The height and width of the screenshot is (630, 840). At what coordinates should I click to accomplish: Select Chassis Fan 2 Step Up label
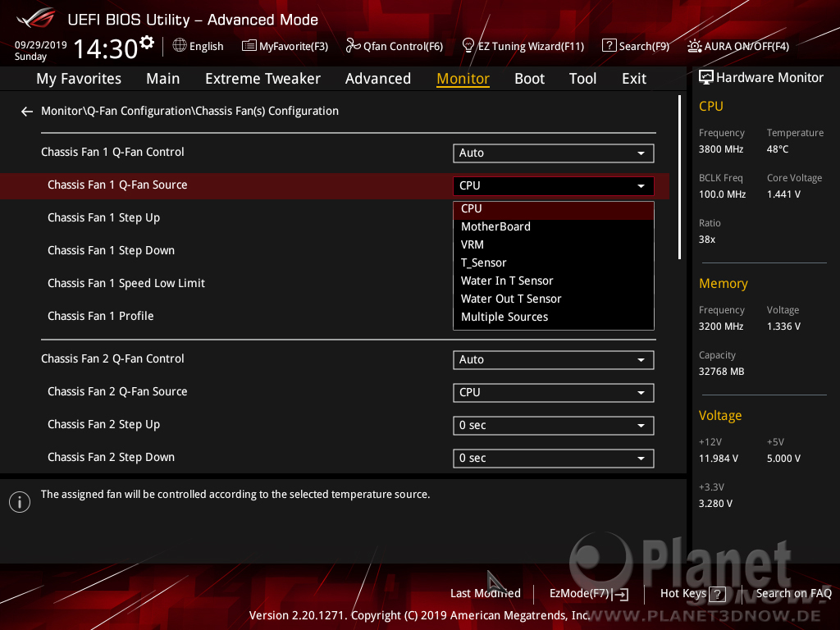point(104,425)
